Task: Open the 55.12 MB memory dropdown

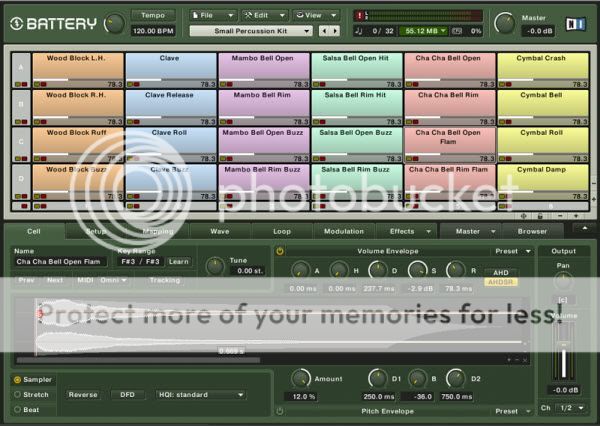Action: pyautogui.click(x=423, y=31)
